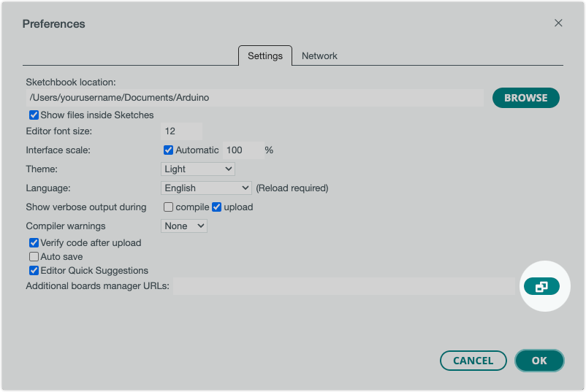Toggle Verify code after upload
Image resolution: width=586 pixels, height=392 pixels.
(x=34, y=243)
